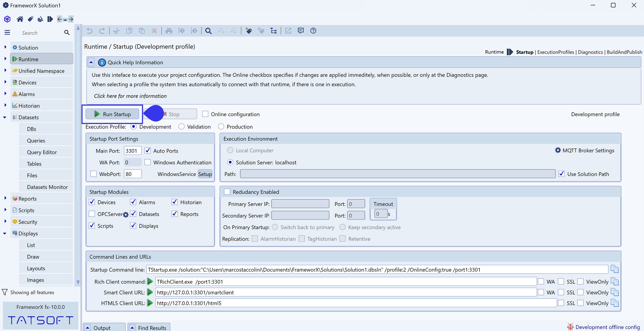Click the red Delete X icon
This screenshot has width=644, height=331.
[x=154, y=31]
